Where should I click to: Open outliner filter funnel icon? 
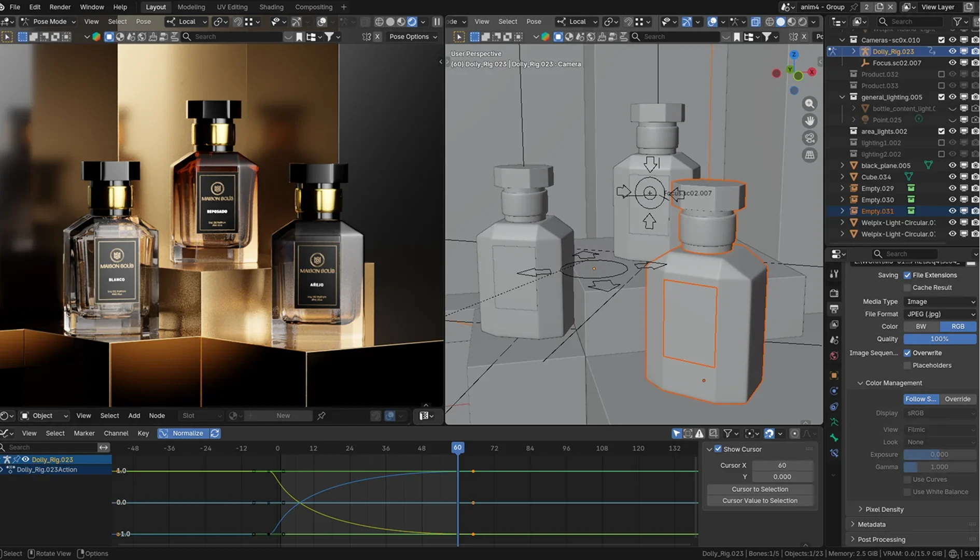[958, 22]
